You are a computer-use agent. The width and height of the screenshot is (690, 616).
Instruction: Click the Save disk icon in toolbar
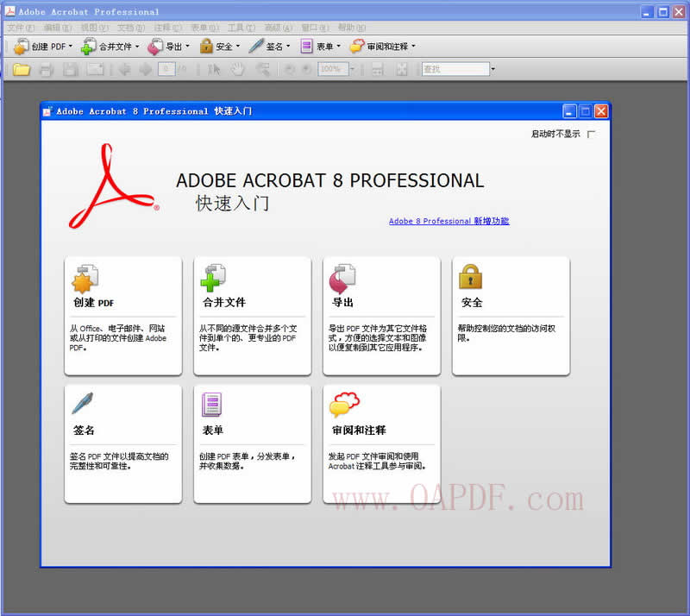click(71, 70)
